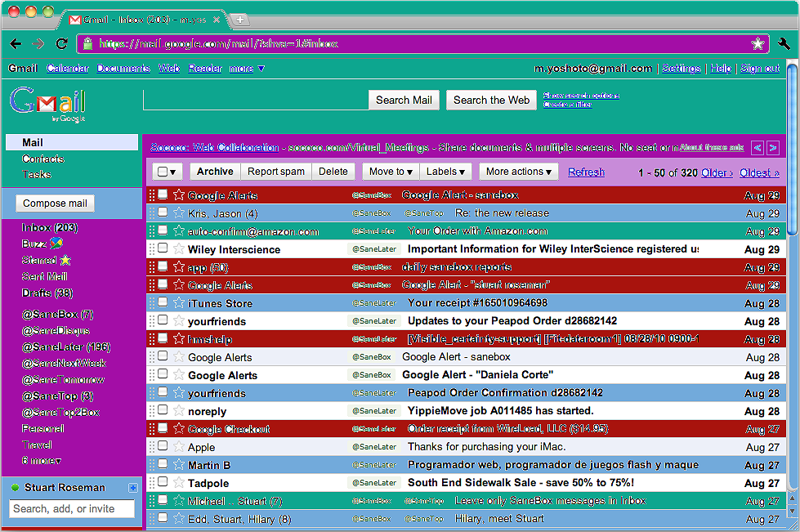Click in the mail search field
Viewport: 800px width, 532px height.
pos(256,100)
